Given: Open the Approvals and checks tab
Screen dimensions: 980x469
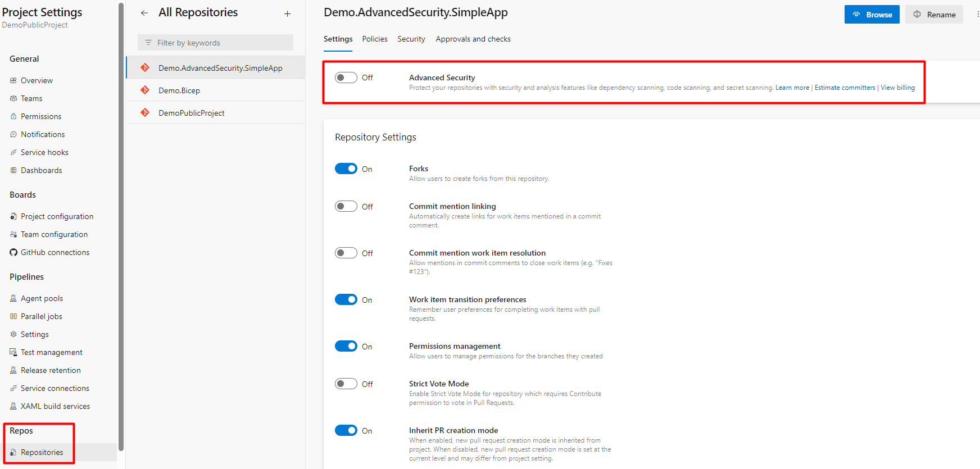Looking at the screenshot, I should pyautogui.click(x=473, y=39).
